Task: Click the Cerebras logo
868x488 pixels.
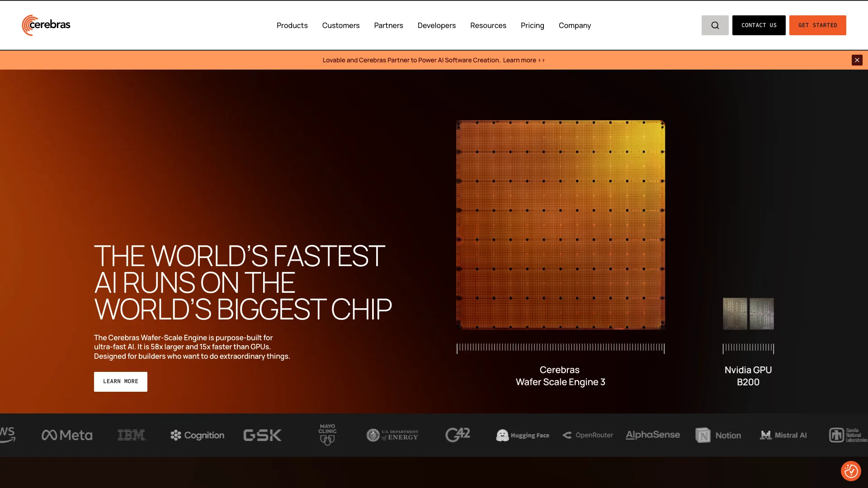Action: click(x=46, y=25)
